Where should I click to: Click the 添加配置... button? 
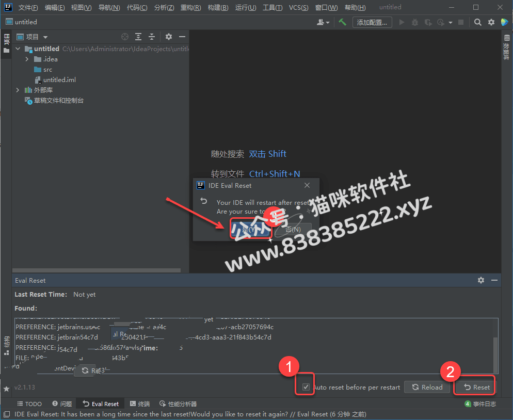coord(372,22)
